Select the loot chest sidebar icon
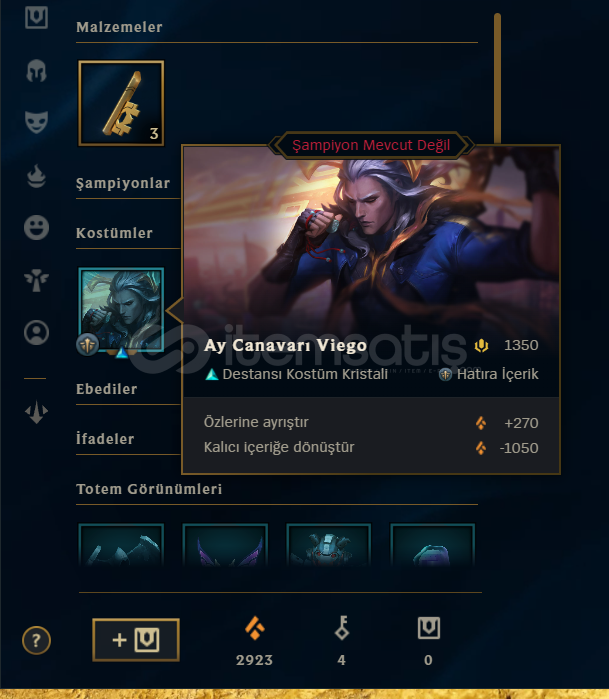Screen dimensions: 609x699 pyautogui.click(x=37, y=17)
